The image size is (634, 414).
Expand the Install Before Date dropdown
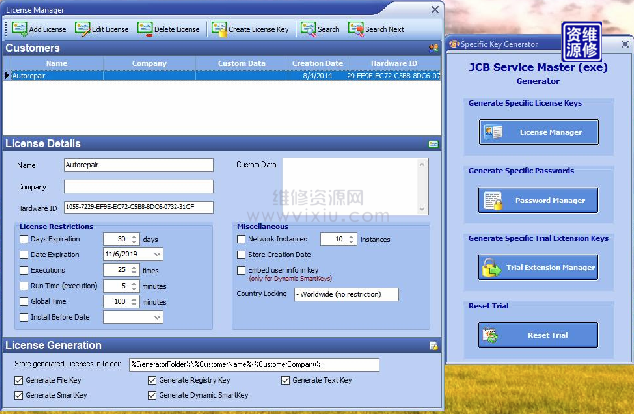157,317
